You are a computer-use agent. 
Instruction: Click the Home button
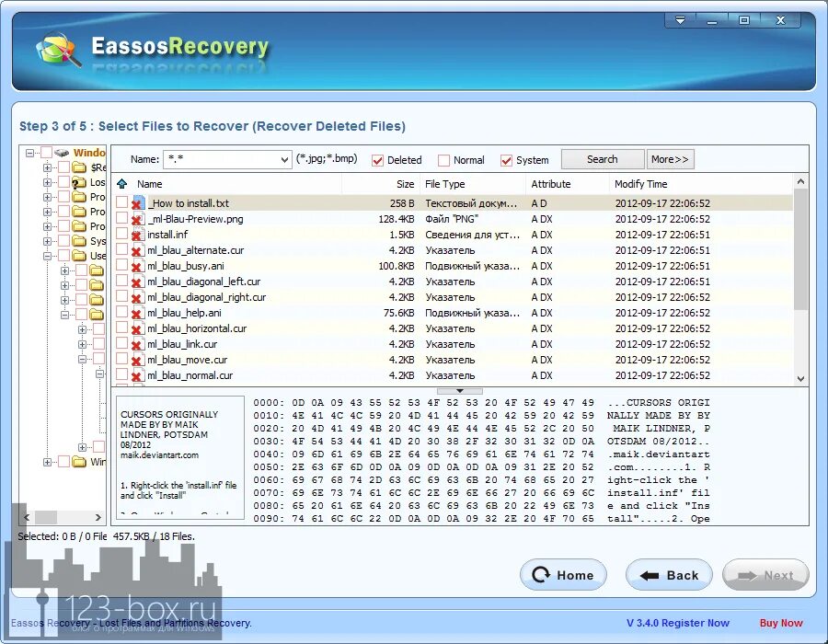(563, 575)
